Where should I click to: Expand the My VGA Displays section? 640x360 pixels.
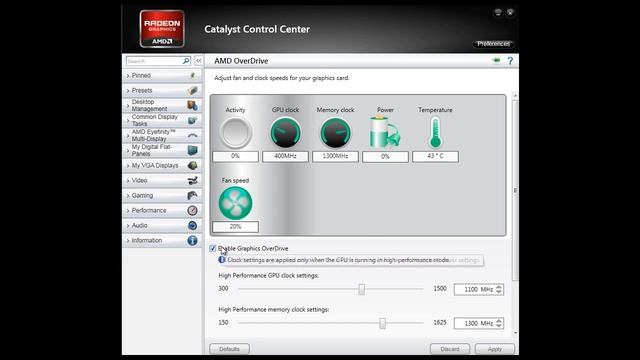162,165
